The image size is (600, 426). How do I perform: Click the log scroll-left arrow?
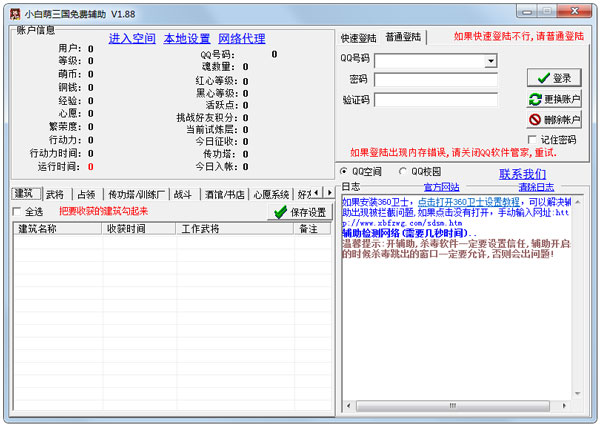coord(348,405)
